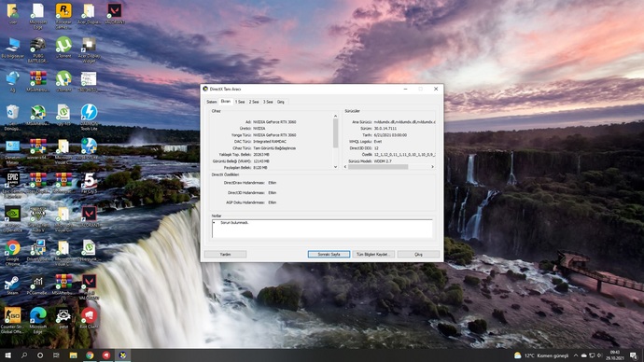Click the Sürüm value 30.0.14.7111

click(385, 129)
